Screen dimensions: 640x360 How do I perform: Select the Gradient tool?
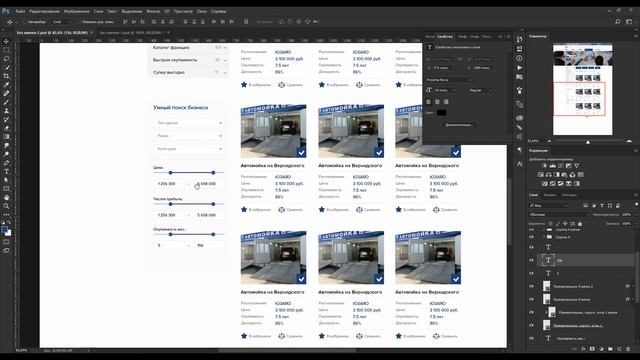click(x=6, y=137)
